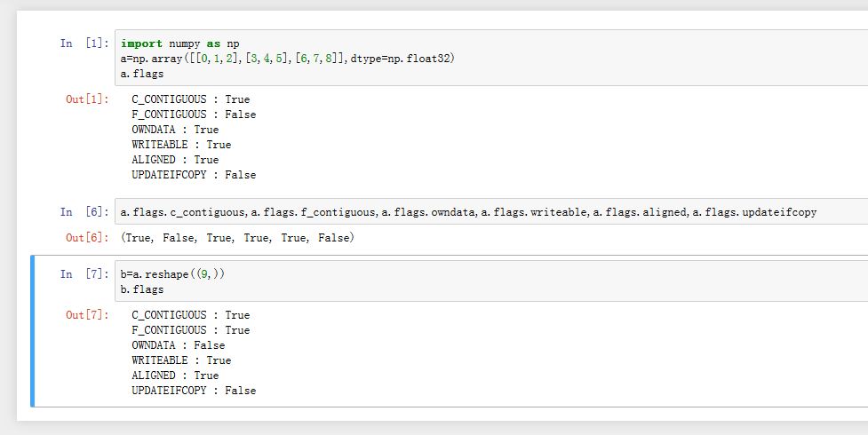Select the In [7] cell prompt
868x435 pixels.
[84, 274]
